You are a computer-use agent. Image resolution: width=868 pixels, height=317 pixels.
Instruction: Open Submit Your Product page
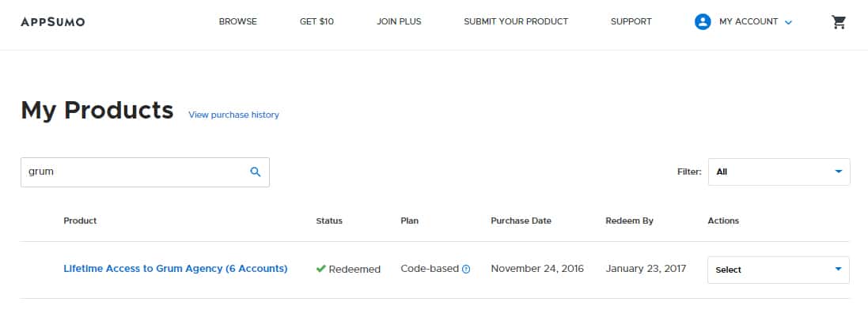click(516, 21)
